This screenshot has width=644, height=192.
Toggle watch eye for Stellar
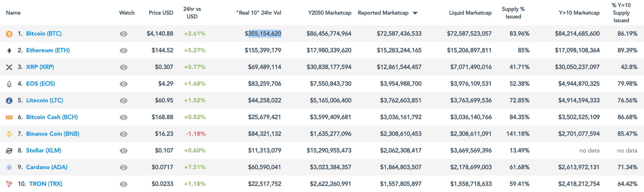click(124, 151)
